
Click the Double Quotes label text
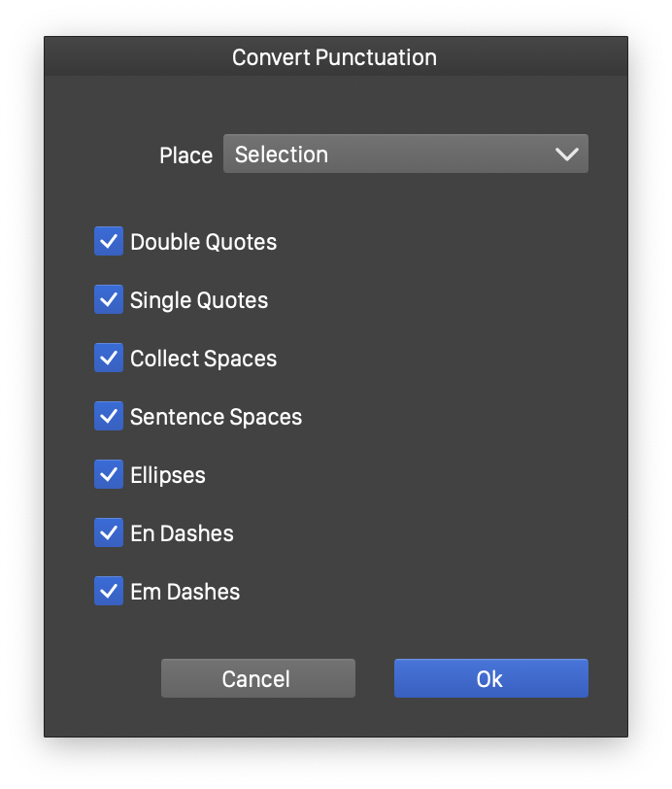(x=203, y=242)
